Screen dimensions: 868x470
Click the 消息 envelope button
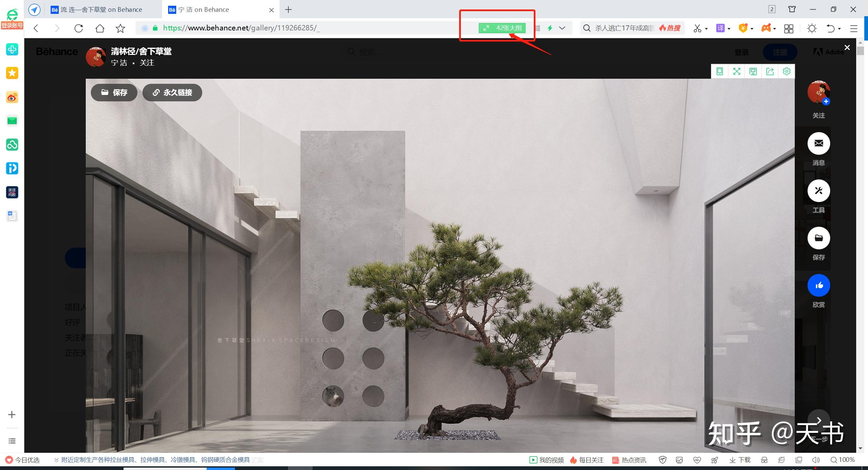click(819, 143)
